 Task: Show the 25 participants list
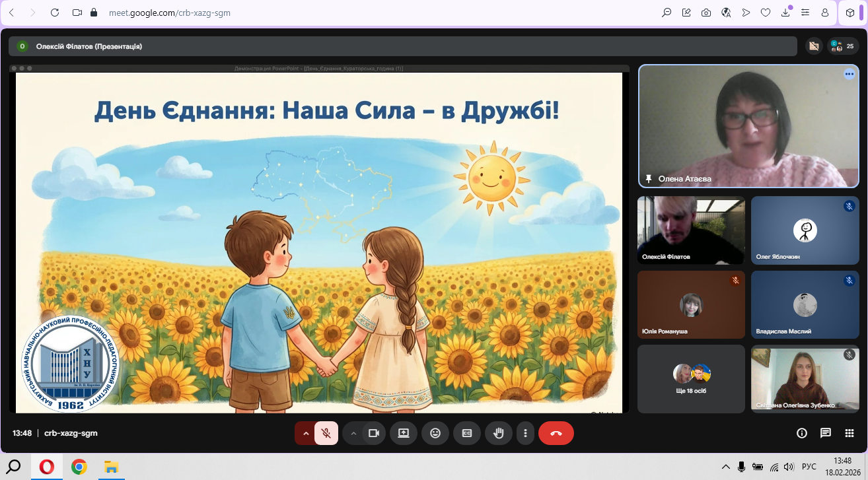[843, 46]
